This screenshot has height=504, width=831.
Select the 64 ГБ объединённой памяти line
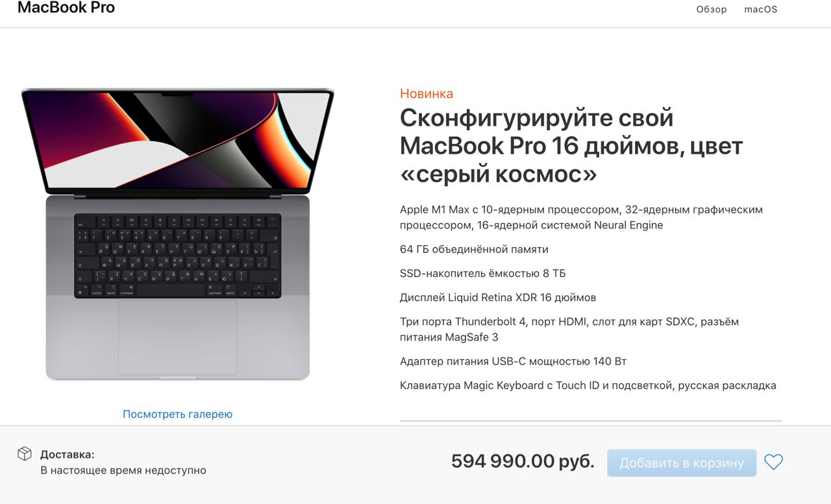pyautogui.click(x=474, y=249)
